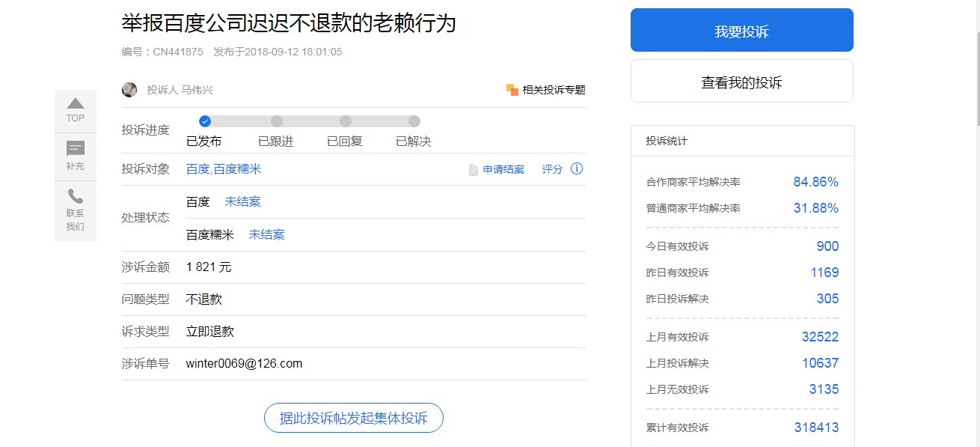Click the 84.86% partner resolution rate
Viewport: 980px width, 447px height.
(x=816, y=182)
